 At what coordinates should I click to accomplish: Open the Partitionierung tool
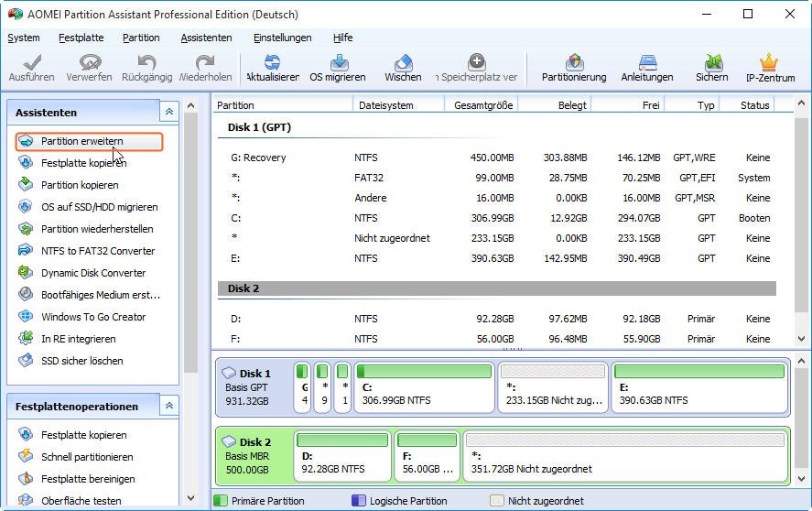(574, 63)
